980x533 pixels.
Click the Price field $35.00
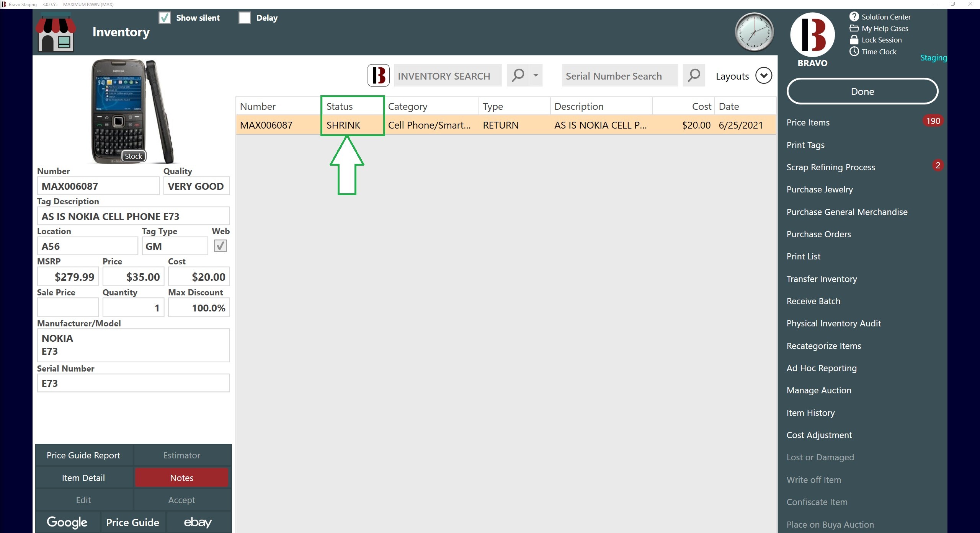133,276
